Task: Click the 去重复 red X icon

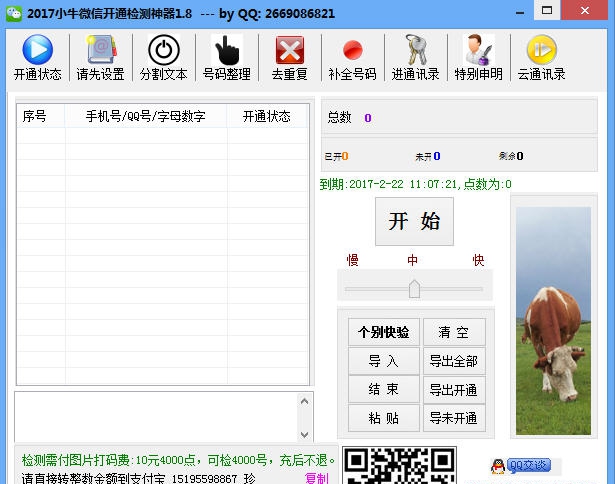Action: click(290, 50)
